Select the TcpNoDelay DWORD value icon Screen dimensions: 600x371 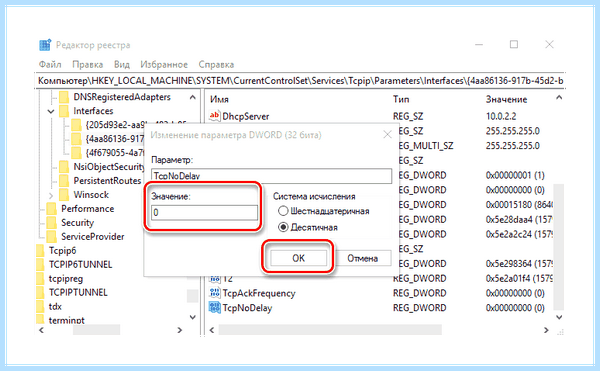coord(215,308)
